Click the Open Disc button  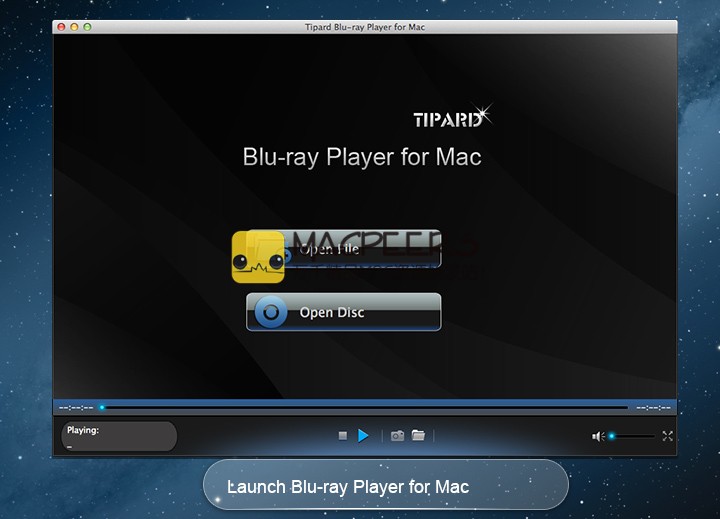(343, 312)
